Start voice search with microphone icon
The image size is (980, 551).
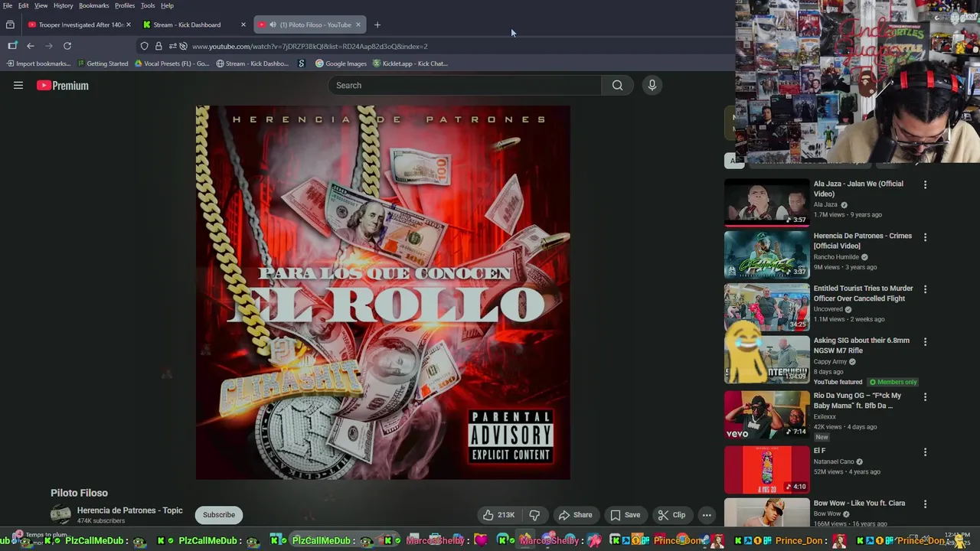click(x=652, y=85)
